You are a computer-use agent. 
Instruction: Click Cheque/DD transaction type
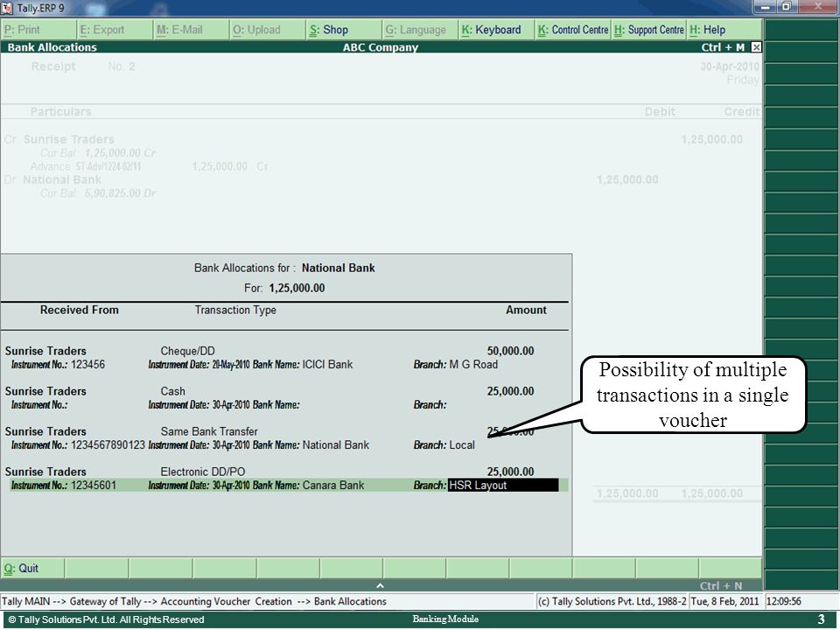click(187, 352)
